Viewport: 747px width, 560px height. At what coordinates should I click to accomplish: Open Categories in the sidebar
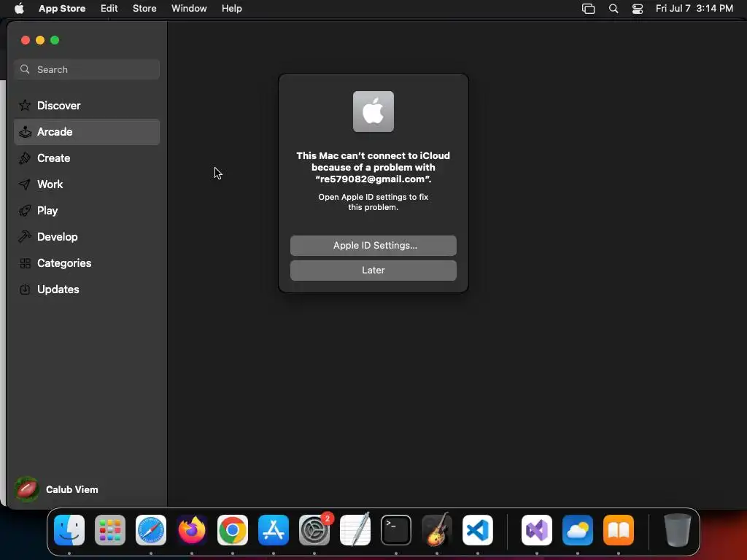click(x=87, y=262)
